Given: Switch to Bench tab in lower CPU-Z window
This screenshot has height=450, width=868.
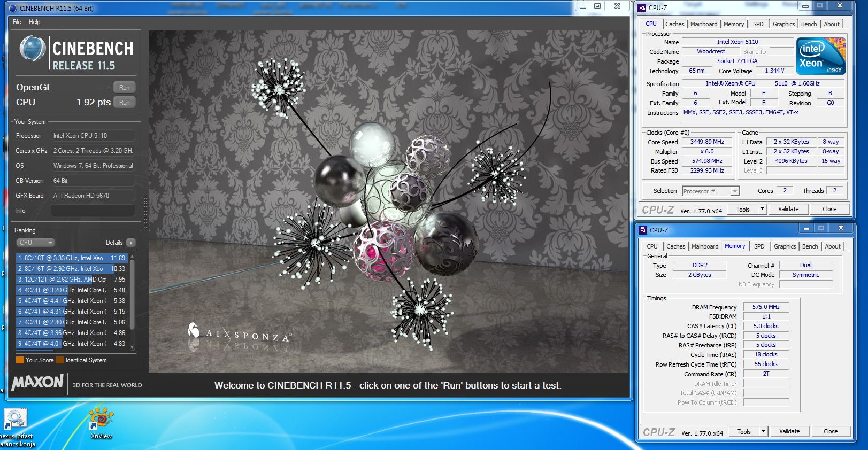Looking at the screenshot, I should pyautogui.click(x=810, y=246).
